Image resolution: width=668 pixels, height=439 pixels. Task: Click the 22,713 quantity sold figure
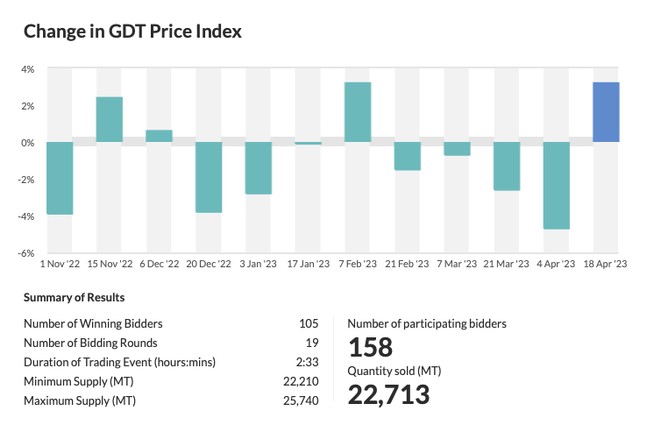point(388,394)
